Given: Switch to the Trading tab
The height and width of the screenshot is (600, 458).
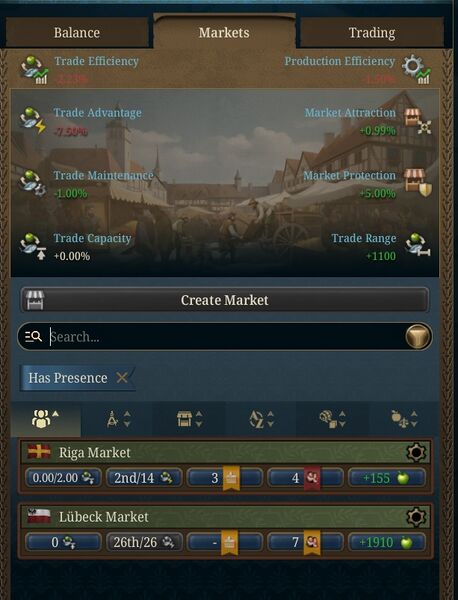Looking at the screenshot, I should (x=372, y=33).
